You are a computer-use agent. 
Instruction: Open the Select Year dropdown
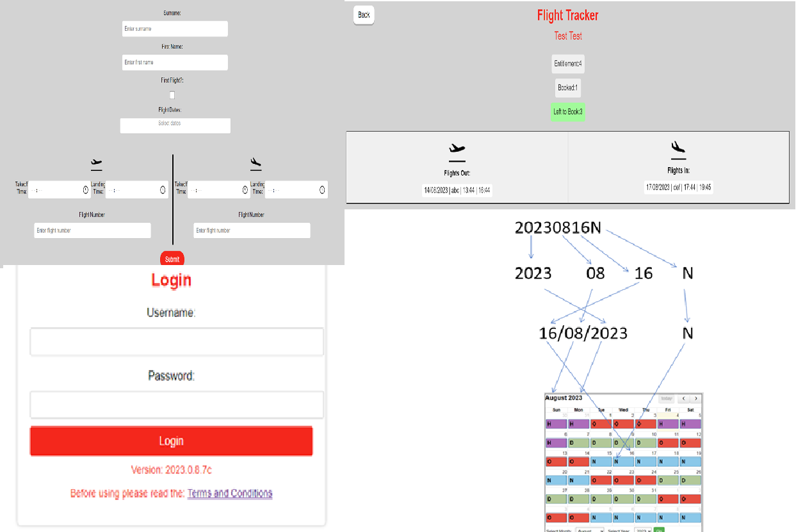642,530
